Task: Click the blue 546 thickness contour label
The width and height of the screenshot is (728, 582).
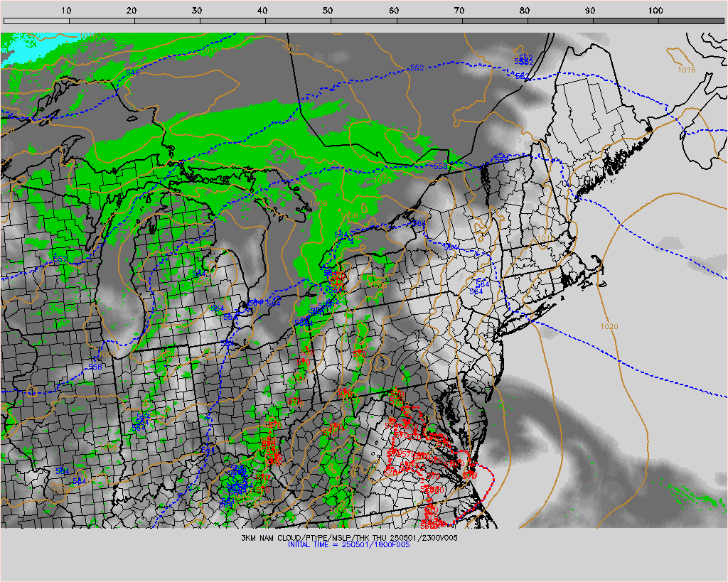Action: (x=133, y=72)
